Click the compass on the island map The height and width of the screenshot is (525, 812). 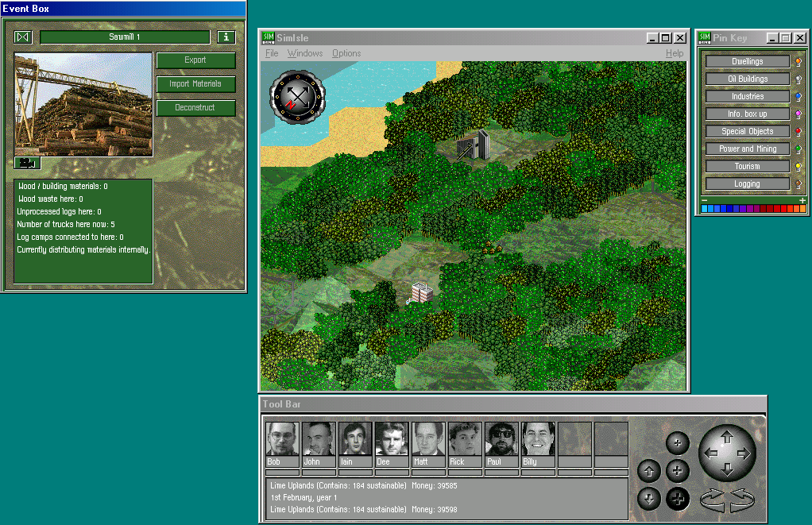297,97
